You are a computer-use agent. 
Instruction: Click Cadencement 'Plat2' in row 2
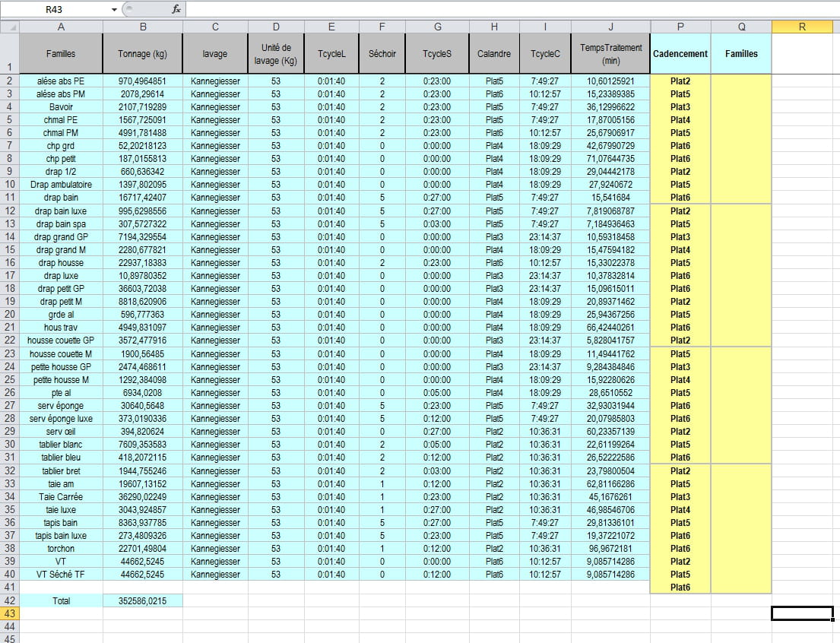pyautogui.click(x=680, y=81)
